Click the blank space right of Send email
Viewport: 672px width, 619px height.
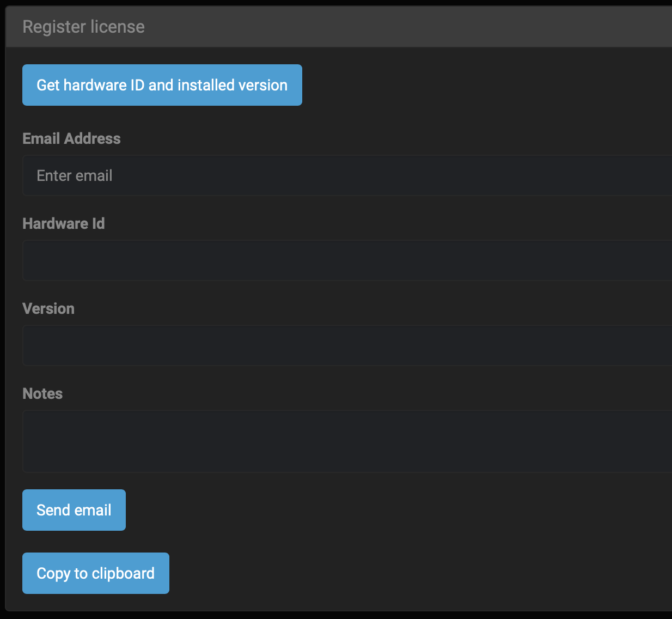point(381,510)
